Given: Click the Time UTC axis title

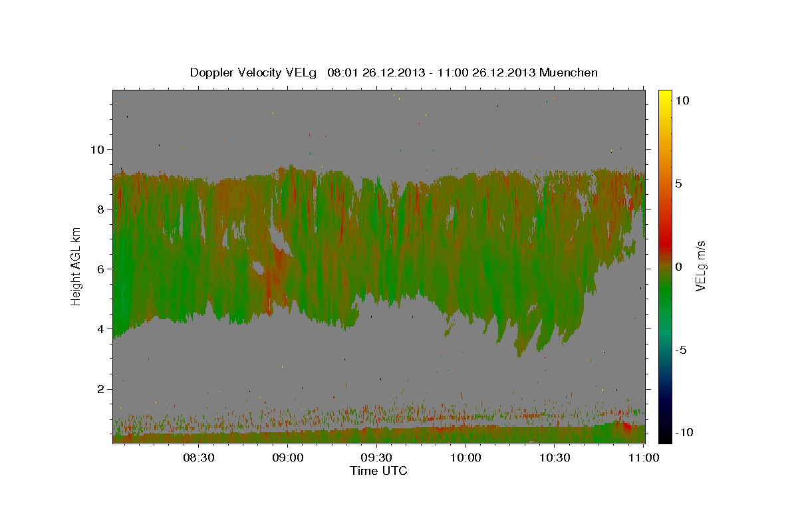Looking at the screenshot, I should point(378,471).
